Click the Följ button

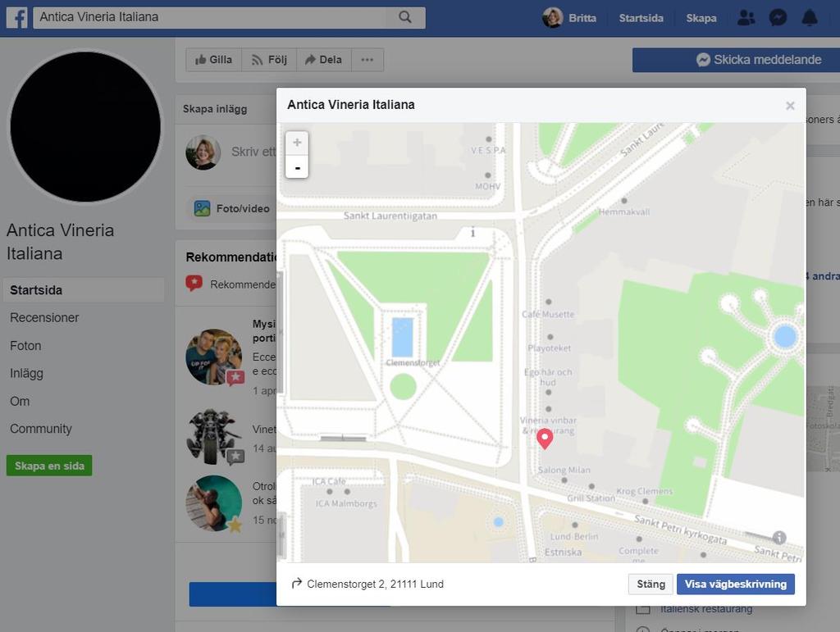[x=269, y=59]
